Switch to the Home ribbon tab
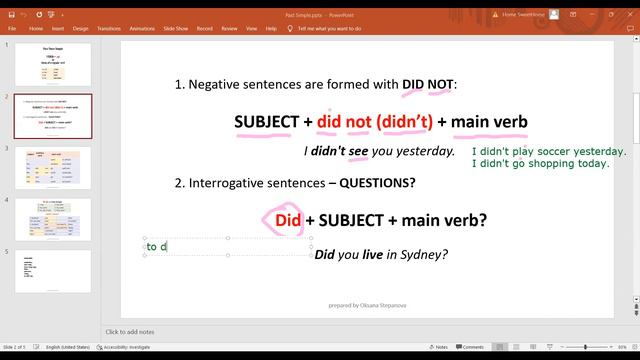This screenshot has width=640, height=360. [36, 29]
